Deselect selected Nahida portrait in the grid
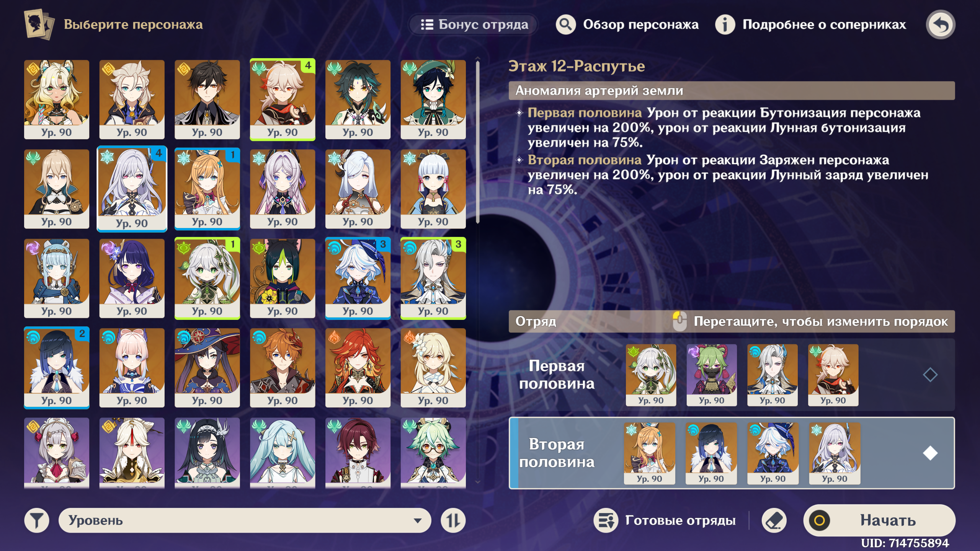The image size is (980, 551). [x=207, y=278]
